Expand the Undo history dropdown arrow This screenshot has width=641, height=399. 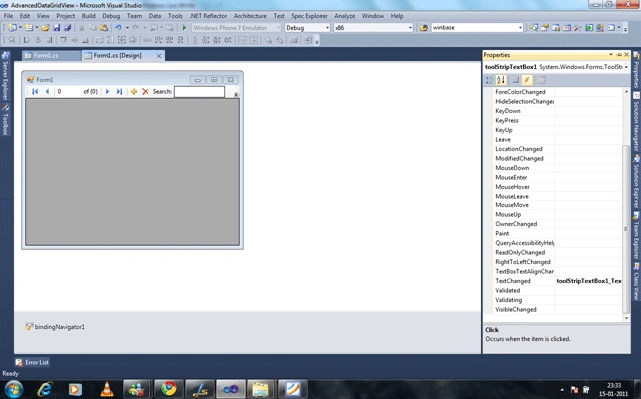coord(127,28)
